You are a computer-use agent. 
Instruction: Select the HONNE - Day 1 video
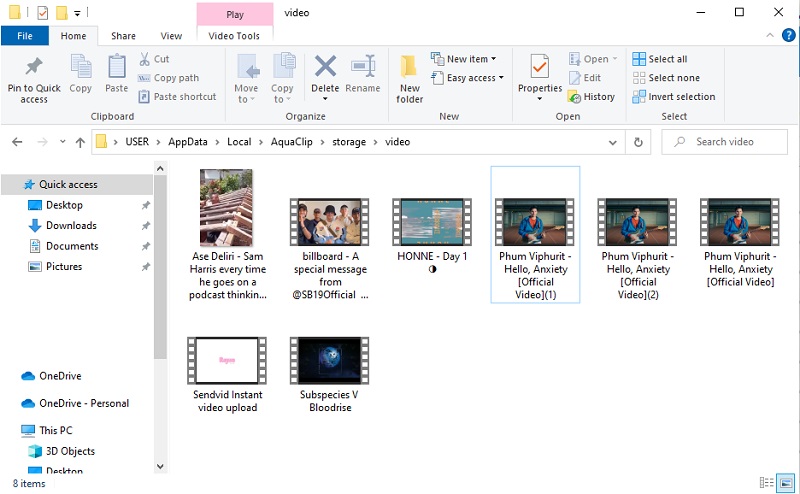432,236
